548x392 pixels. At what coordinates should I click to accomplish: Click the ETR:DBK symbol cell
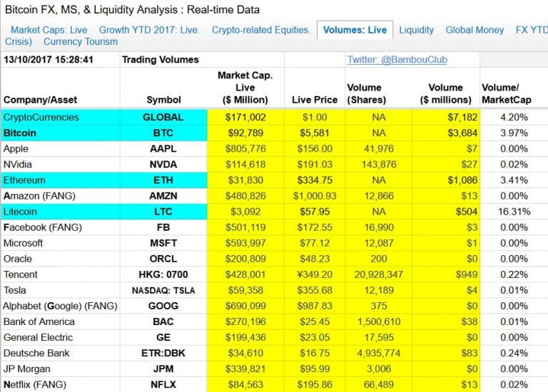pyautogui.click(x=163, y=353)
